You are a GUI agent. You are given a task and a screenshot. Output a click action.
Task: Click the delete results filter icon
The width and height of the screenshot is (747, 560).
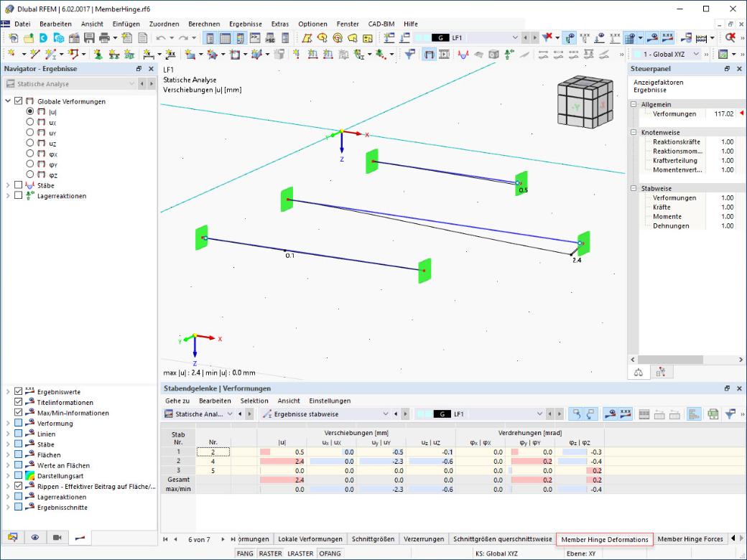(x=547, y=37)
